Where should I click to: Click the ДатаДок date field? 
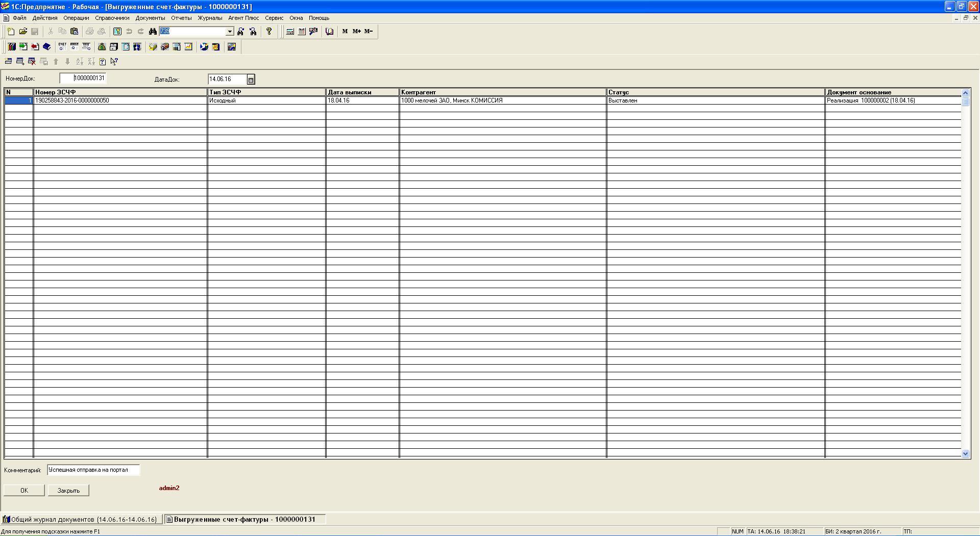coord(228,79)
